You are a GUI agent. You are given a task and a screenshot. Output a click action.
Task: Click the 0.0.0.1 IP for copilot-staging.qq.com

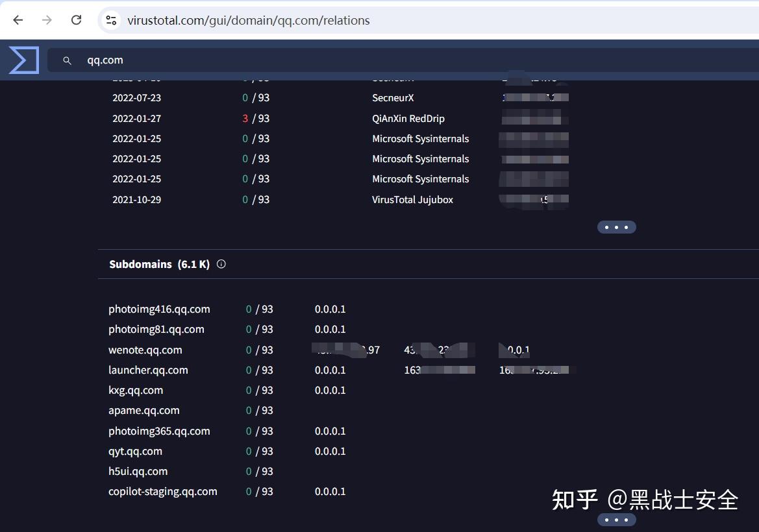[x=330, y=492]
